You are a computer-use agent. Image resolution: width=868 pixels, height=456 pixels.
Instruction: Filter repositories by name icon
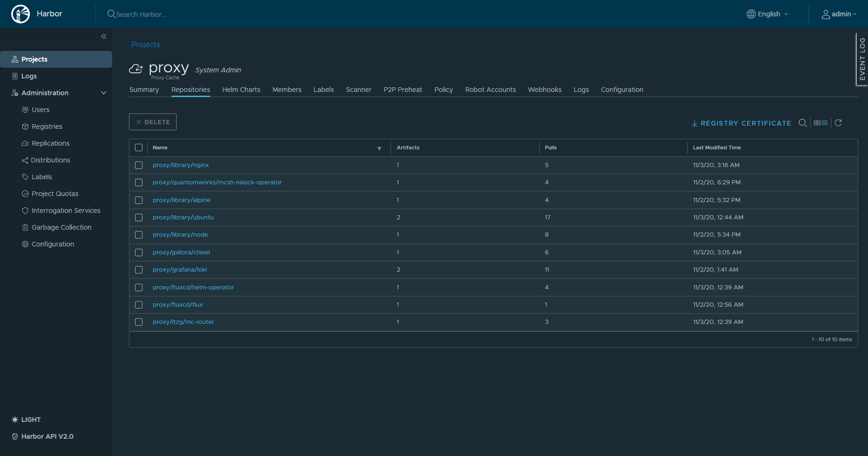[379, 148]
